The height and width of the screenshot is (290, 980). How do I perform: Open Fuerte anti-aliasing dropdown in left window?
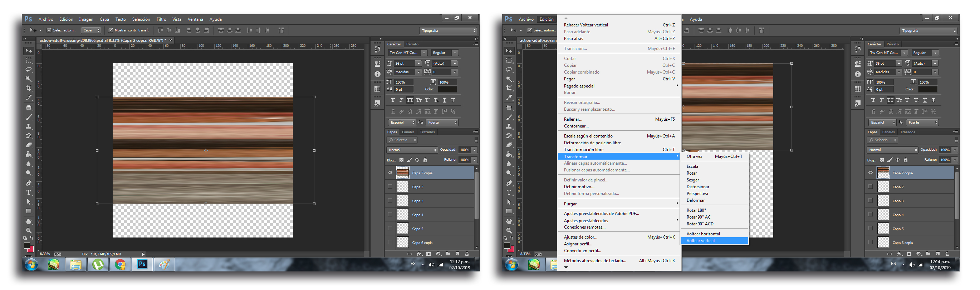[442, 122]
